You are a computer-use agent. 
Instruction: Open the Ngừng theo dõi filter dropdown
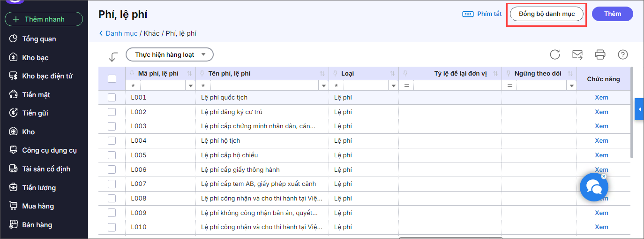coord(571,86)
